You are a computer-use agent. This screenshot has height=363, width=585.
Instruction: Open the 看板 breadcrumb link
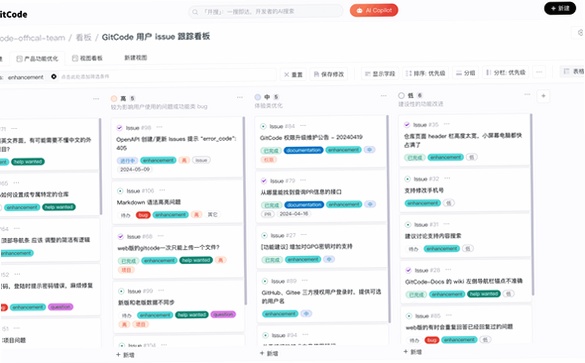click(83, 37)
